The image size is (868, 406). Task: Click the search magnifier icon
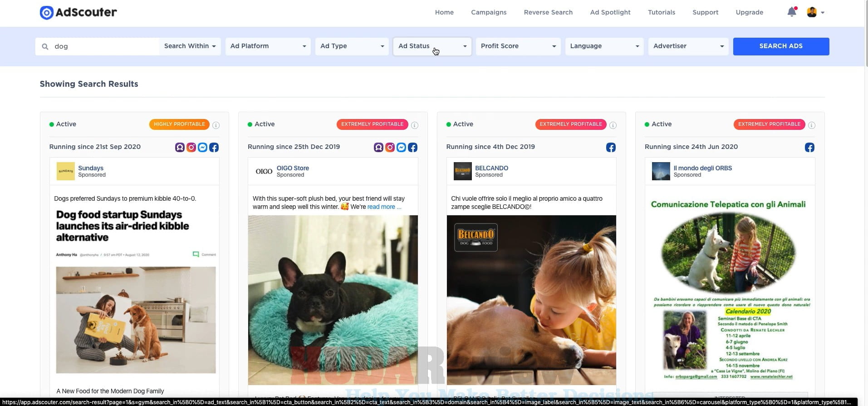point(45,46)
